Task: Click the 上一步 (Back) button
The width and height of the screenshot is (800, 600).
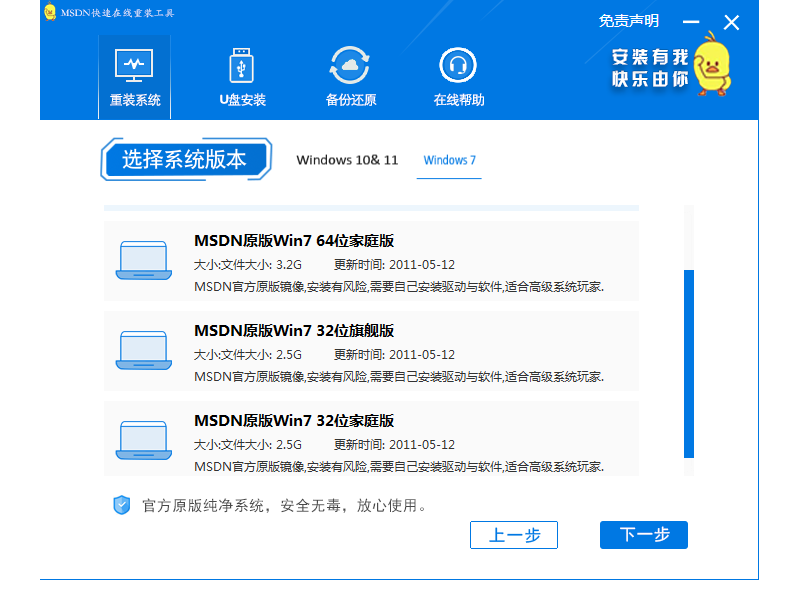Action: (514, 535)
